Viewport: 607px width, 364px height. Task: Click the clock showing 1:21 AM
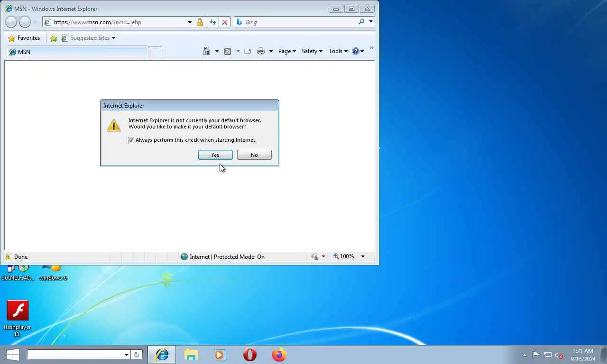[583, 351]
